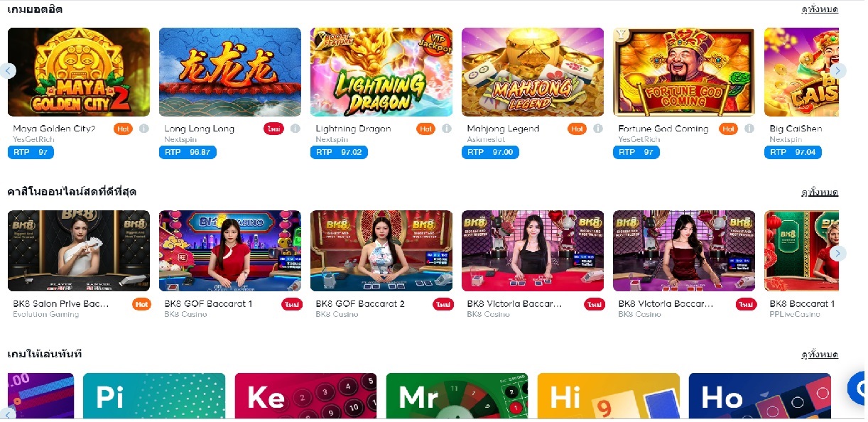Screen dimensions: 868x422
Task: View all instant play games link
Action: [820, 355]
